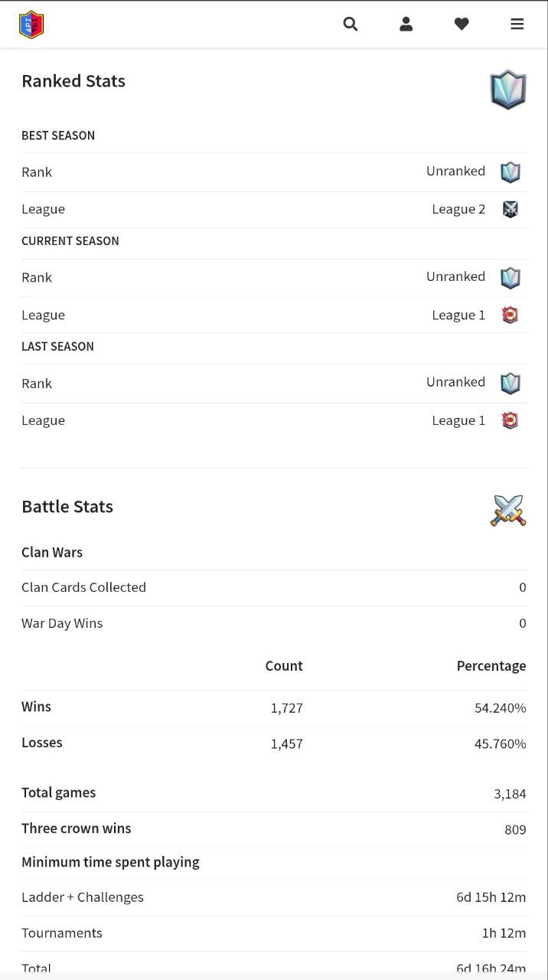Click the Percentage column header
Viewport: 548px width, 980px height.
(x=491, y=666)
